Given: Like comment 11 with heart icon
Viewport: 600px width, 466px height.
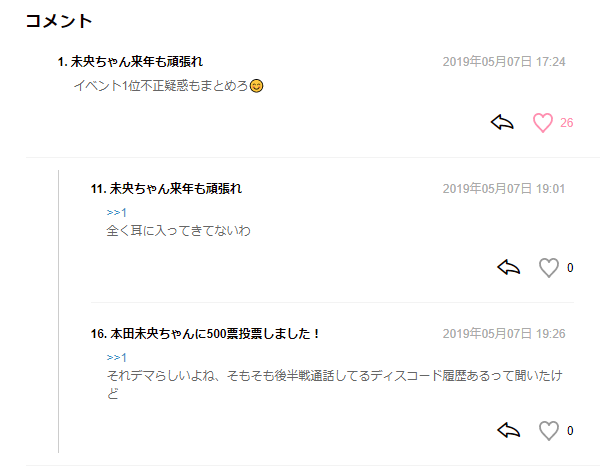Looking at the screenshot, I should pyautogui.click(x=549, y=267).
